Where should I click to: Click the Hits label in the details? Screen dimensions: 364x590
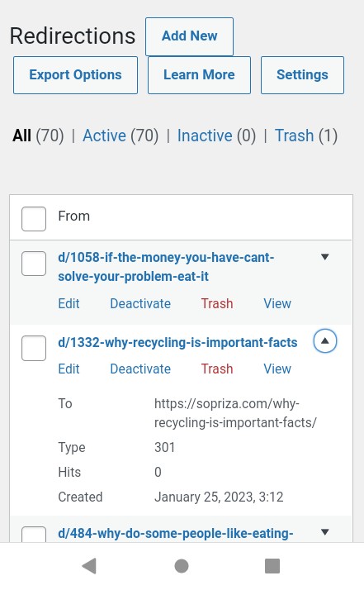click(69, 472)
